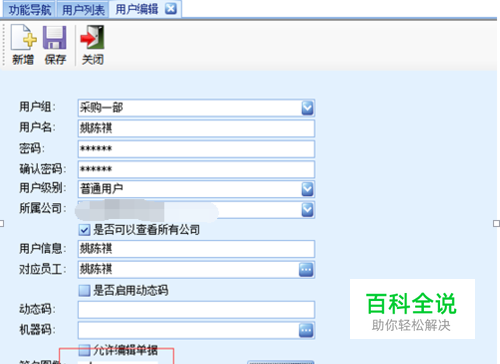The height and width of the screenshot is (364, 500).
Task: Focus the 密码 input field
Action: [x=196, y=149]
